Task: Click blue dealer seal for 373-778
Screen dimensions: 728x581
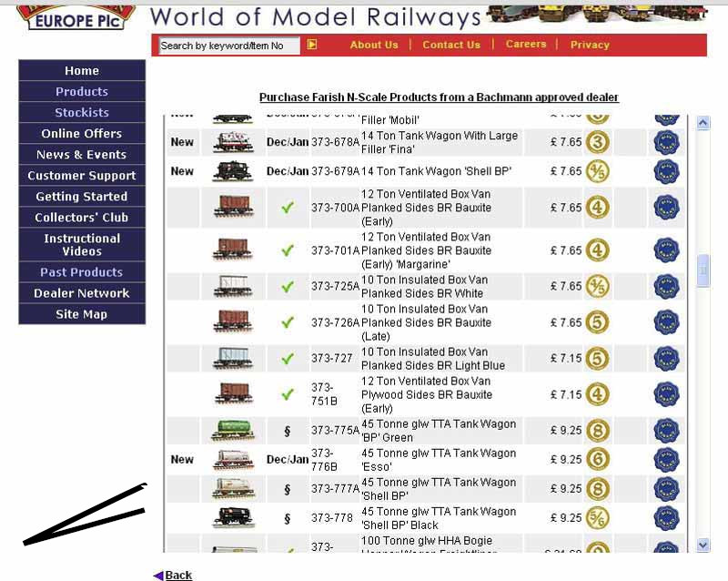Action: click(x=666, y=518)
